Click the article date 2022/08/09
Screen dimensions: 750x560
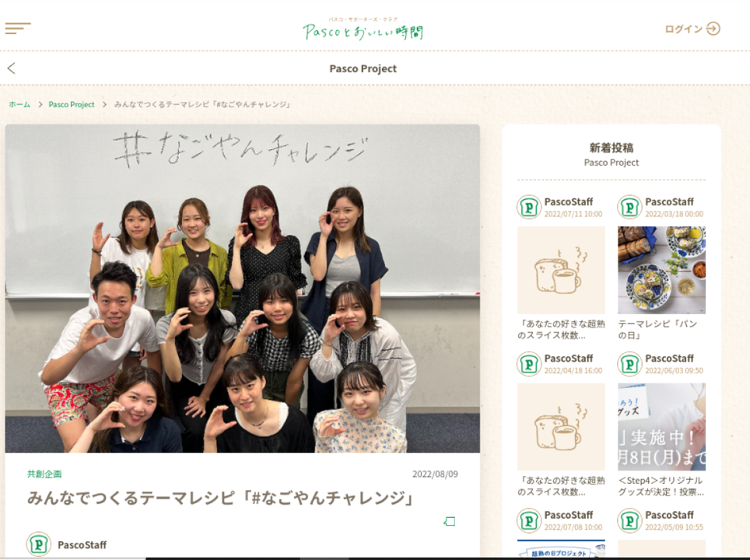[435, 474]
